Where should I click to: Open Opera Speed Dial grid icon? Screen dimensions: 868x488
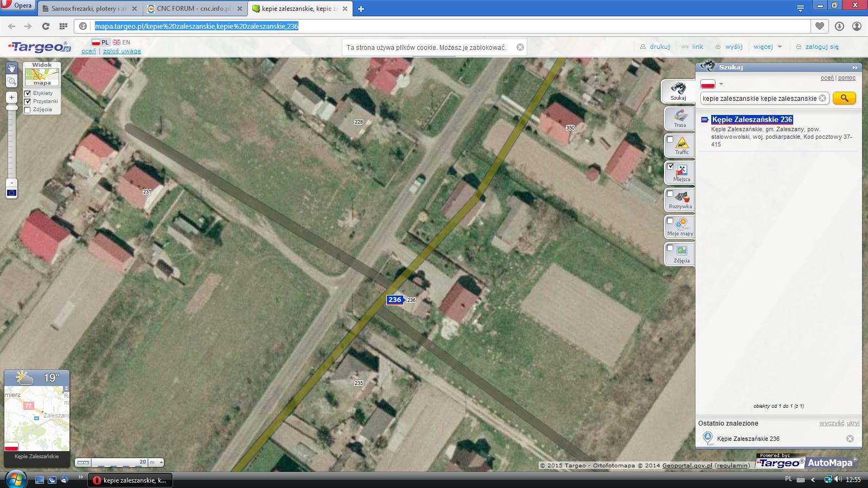[x=63, y=26]
